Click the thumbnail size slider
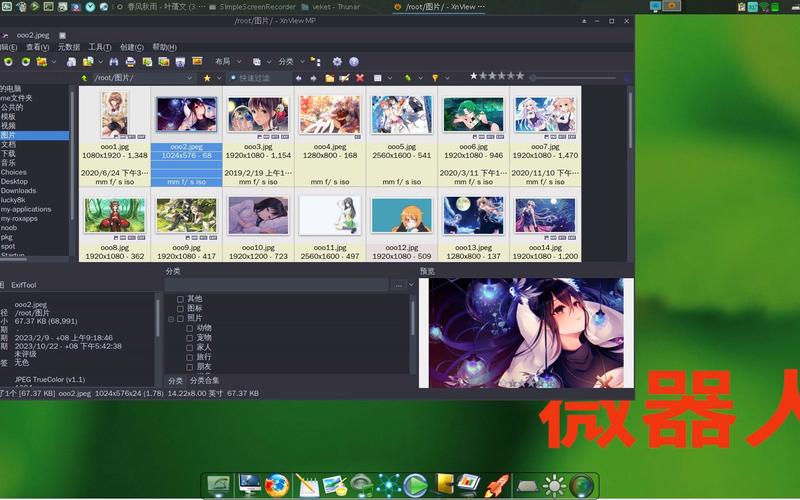800x500 pixels. pyautogui.click(x=572, y=78)
